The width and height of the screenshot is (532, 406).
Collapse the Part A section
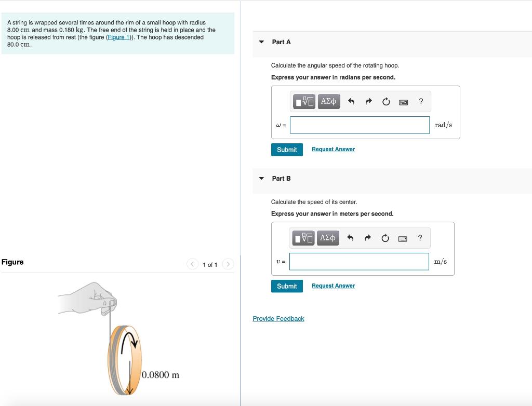tap(261, 42)
